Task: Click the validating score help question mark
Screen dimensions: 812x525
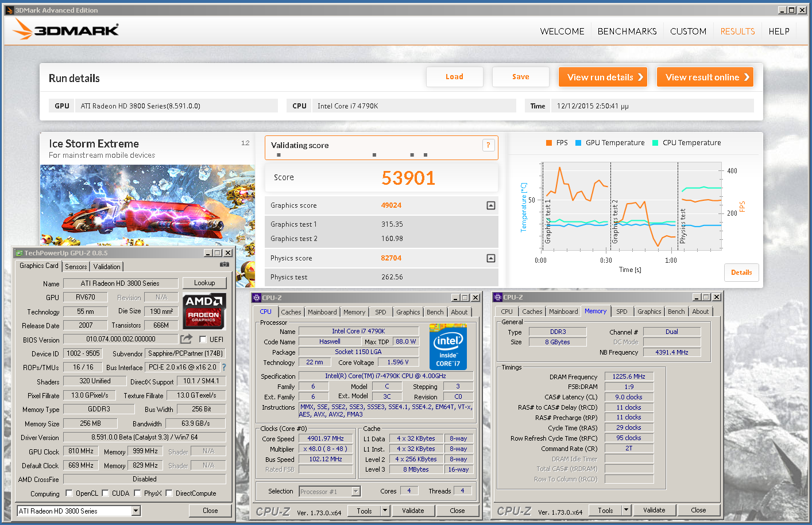Action: point(488,145)
